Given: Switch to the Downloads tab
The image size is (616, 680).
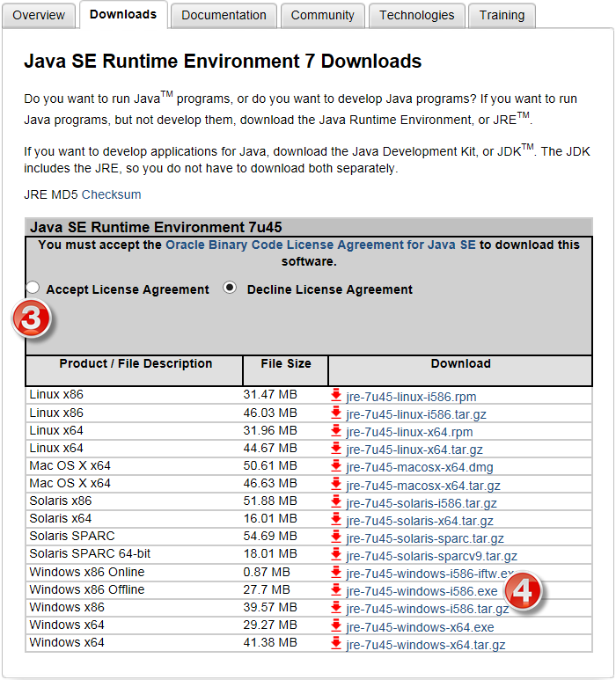Looking at the screenshot, I should tap(123, 15).
